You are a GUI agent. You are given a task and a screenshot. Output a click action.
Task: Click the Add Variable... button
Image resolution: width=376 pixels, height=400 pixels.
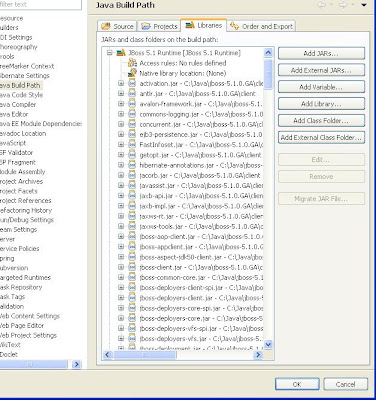(321, 87)
